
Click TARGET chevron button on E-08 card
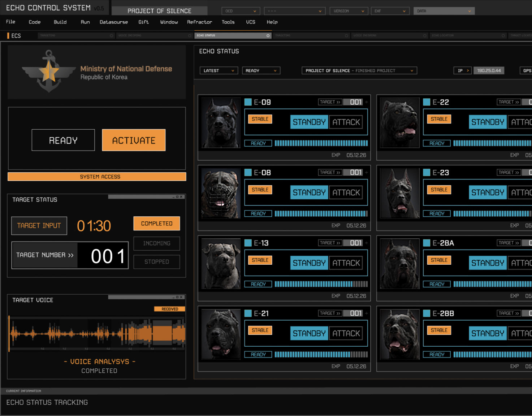(x=330, y=173)
